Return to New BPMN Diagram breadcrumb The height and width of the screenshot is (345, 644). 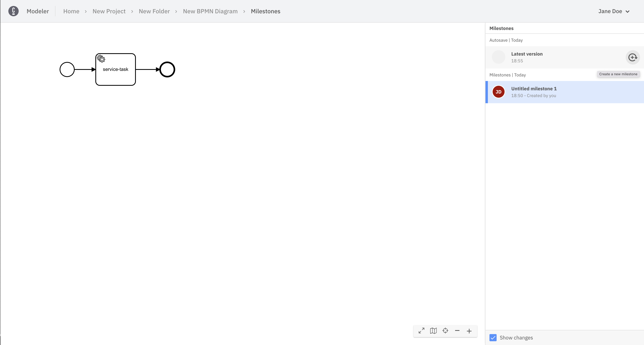point(210,11)
